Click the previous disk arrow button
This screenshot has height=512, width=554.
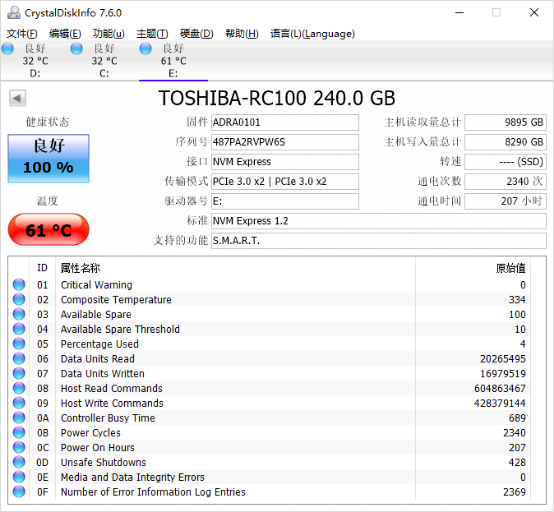pos(17,98)
